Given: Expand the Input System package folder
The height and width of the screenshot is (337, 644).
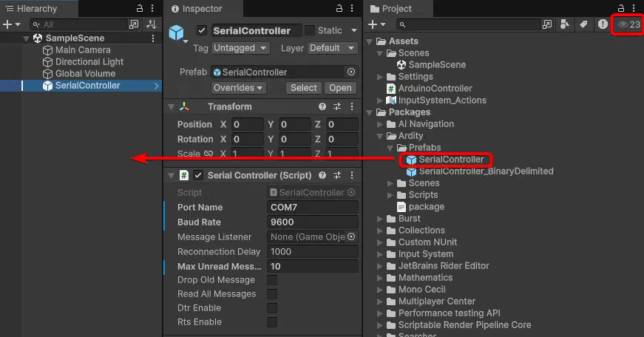Looking at the screenshot, I should pyautogui.click(x=380, y=254).
